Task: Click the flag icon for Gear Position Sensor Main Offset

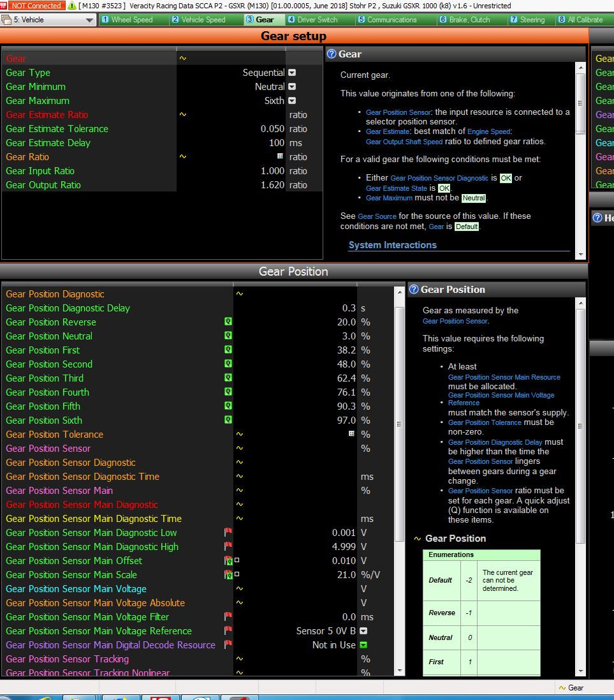Action: [228, 561]
